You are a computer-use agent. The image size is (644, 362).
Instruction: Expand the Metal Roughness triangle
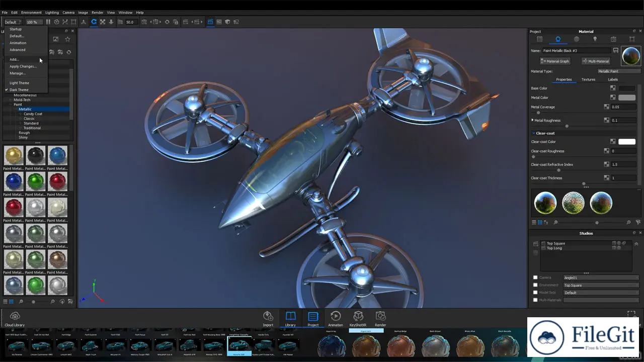(533, 120)
